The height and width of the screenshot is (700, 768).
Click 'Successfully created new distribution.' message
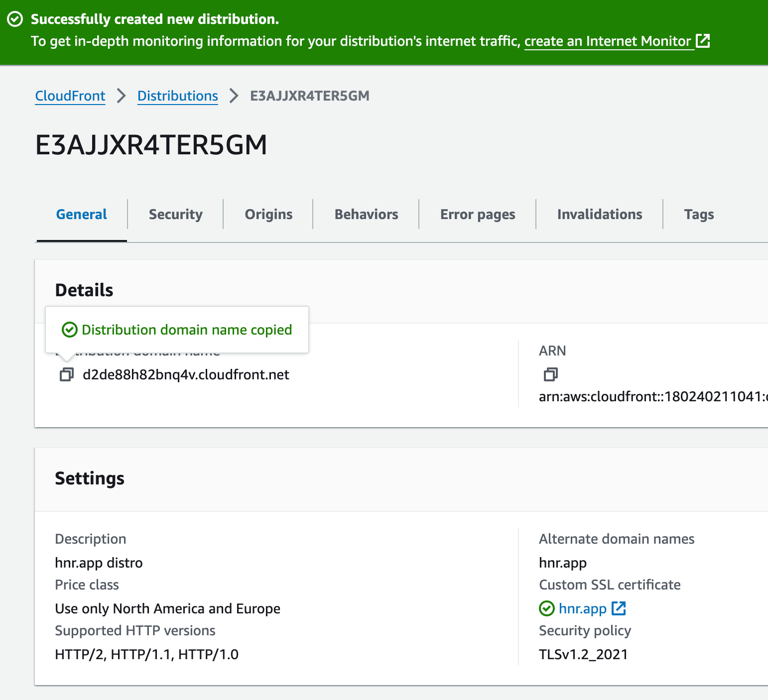pyautogui.click(x=155, y=19)
